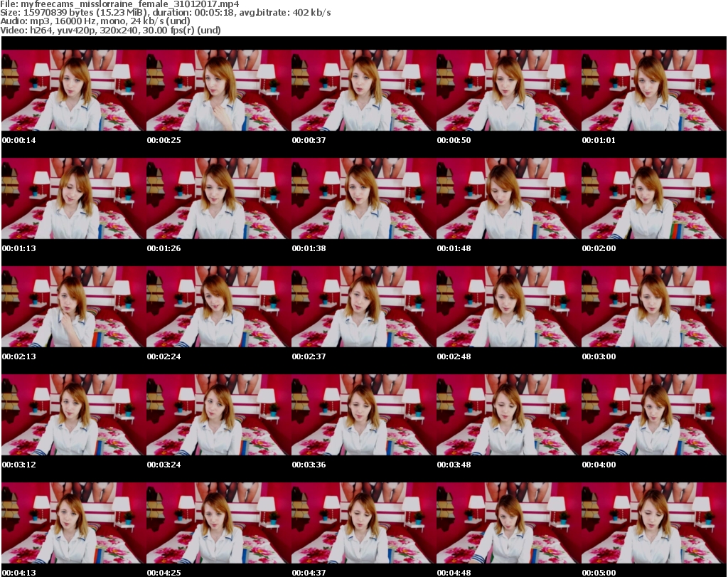Viewport: 728px width, 577px height.
Task: Open the frame above timestamp 00:01:38
Action: tap(363, 198)
